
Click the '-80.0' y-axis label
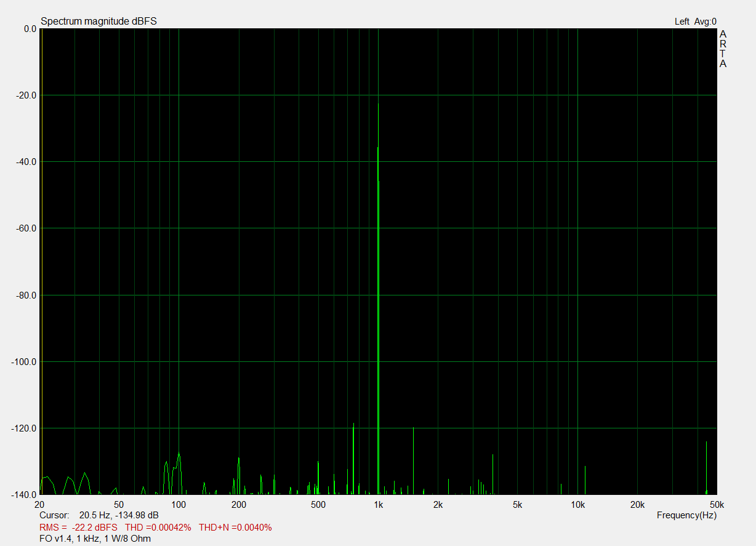[x=26, y=295]
